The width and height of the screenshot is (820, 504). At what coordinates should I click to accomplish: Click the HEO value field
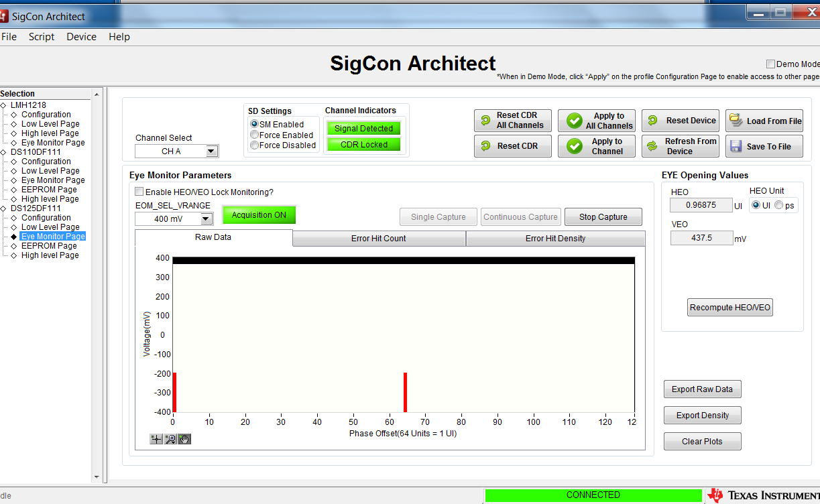click(701, 205)
